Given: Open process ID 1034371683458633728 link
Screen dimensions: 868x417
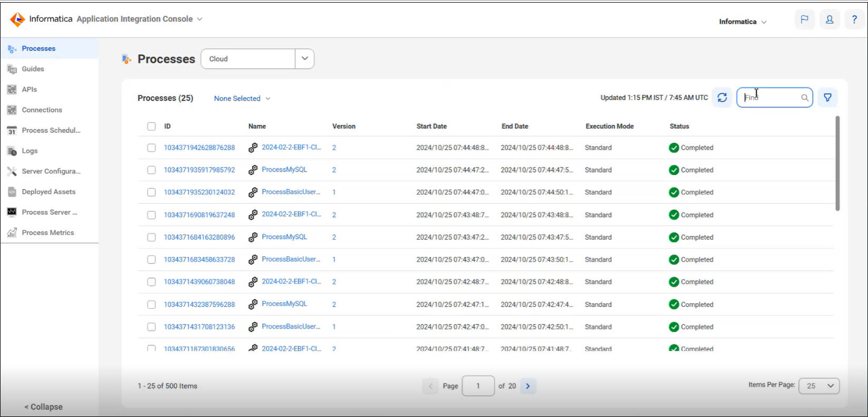Looking at the screenshot, I should (x=200, y=260).
